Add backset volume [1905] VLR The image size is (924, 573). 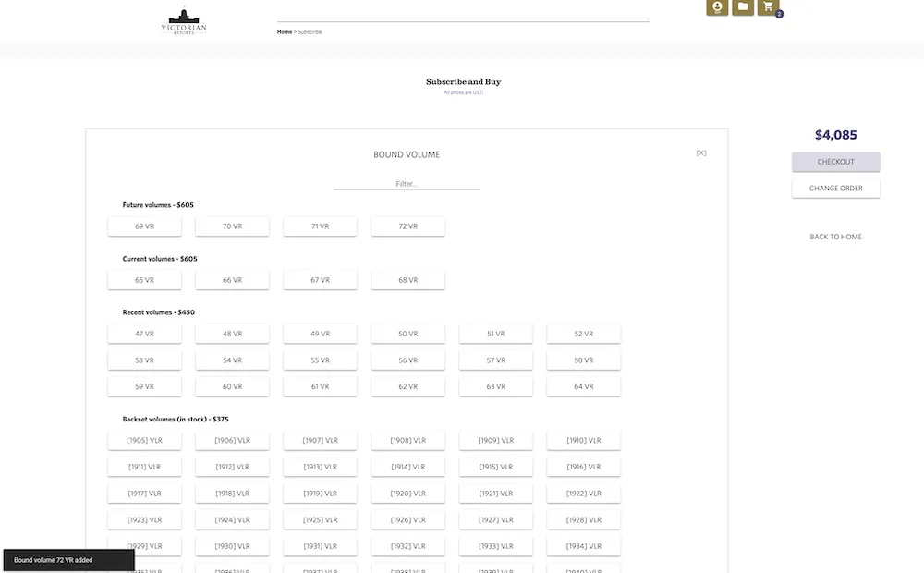(144, 440)
